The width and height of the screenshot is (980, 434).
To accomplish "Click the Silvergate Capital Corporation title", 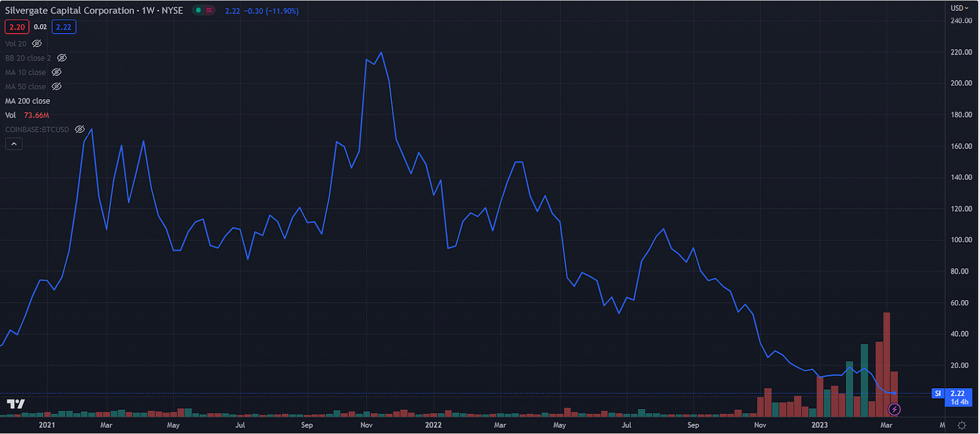I will coord(70,11).
